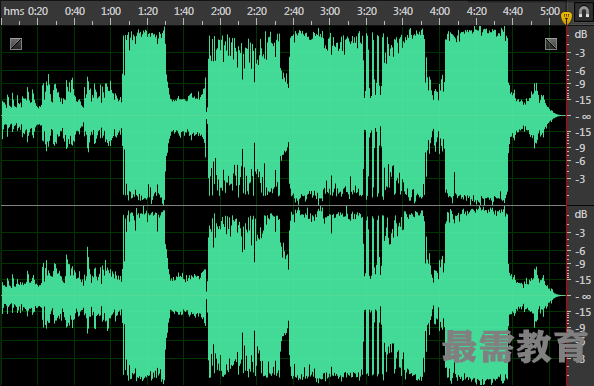Click the 3:00 label on the time ruler
The height and width of the screenshot is (386, 594).
pyautogui.click(x=330, y=11)
